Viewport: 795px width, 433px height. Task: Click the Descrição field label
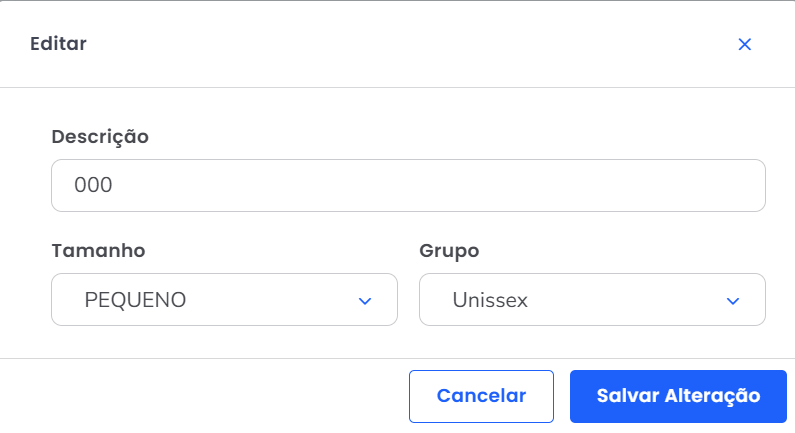click(100, 137)
